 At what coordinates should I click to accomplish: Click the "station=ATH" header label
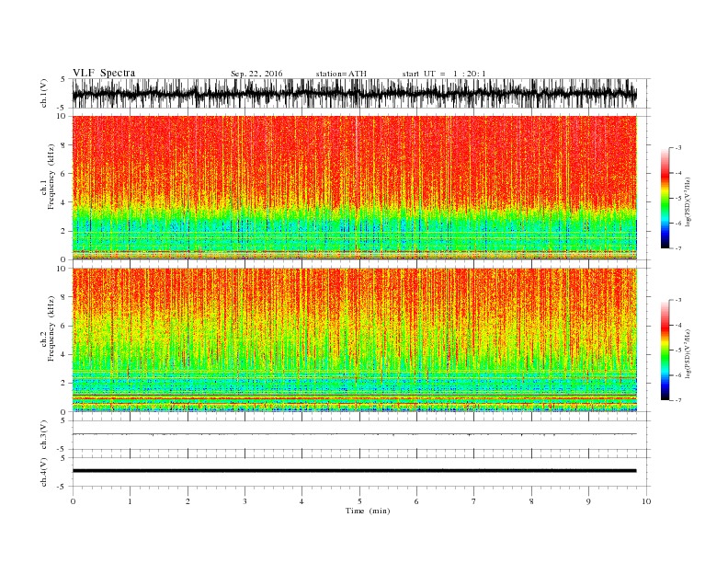coord(341,74)
